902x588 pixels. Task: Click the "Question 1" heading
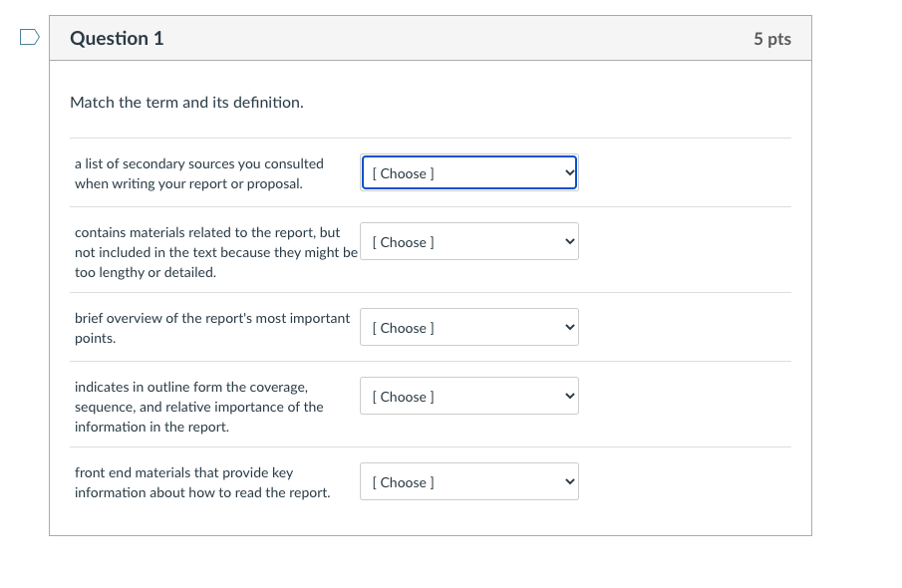point(117,39)
